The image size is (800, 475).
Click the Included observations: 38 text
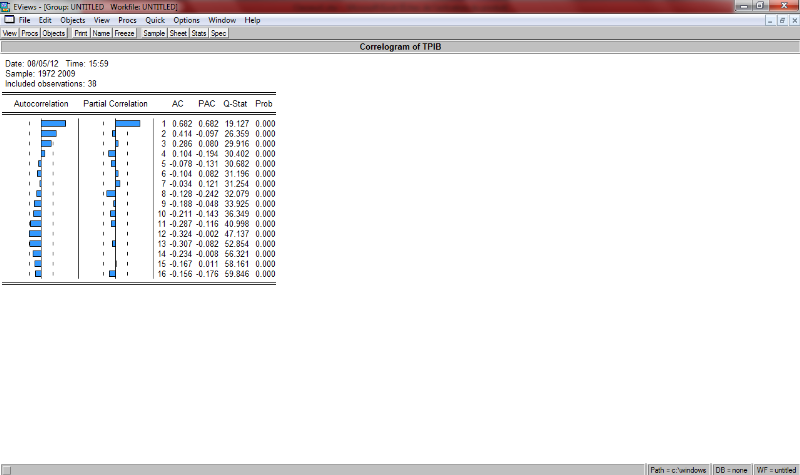pyautogui.click(x=51, y=84)
